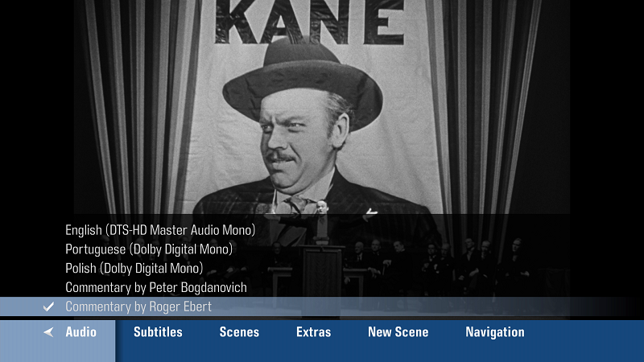Select English DTS-HD Master Audio Mono track
The height and width of the screenshot is (362, 644).
tap(160, 230)
